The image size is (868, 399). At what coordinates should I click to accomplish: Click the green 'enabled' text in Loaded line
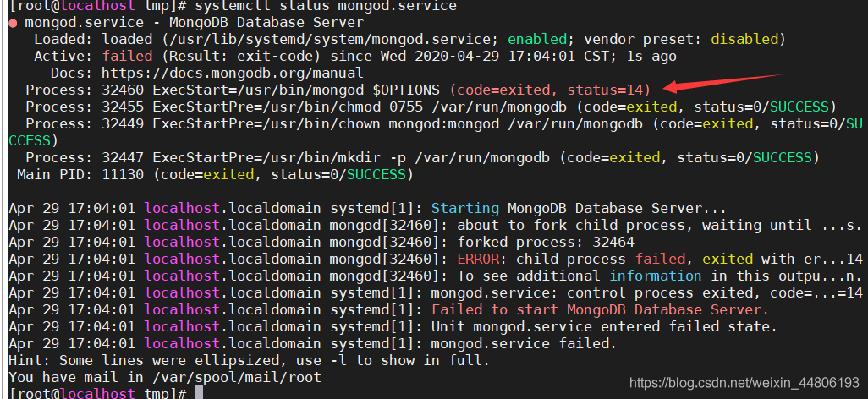pos(537,39)
